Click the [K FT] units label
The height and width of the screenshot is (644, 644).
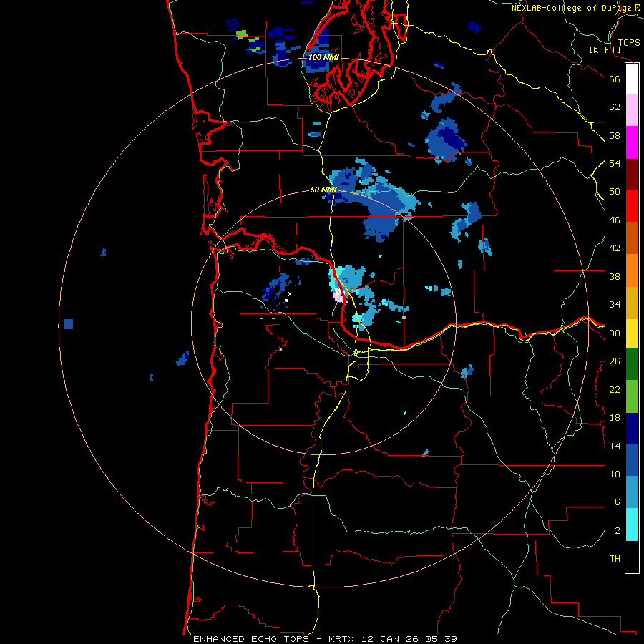[x=605, y=50]
